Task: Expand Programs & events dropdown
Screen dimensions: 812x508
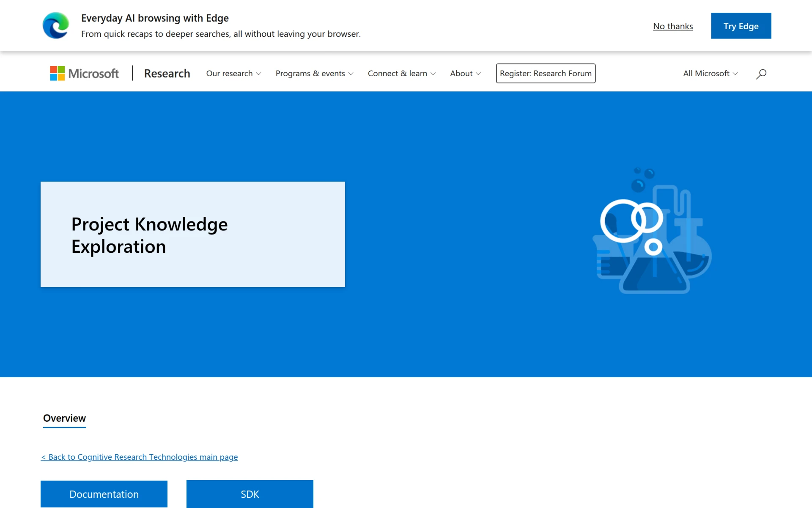Action: click(314, 73)
